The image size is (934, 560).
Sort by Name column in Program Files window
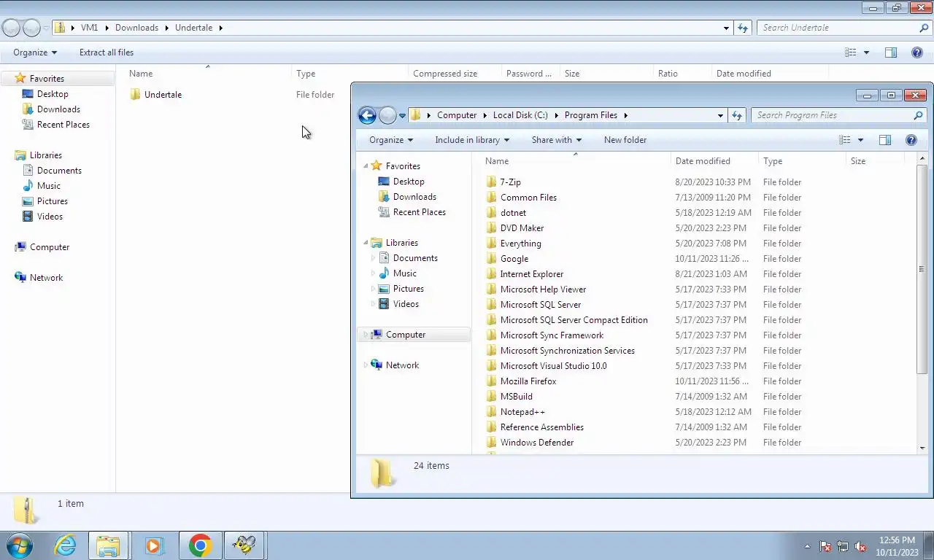coord(497,161)
